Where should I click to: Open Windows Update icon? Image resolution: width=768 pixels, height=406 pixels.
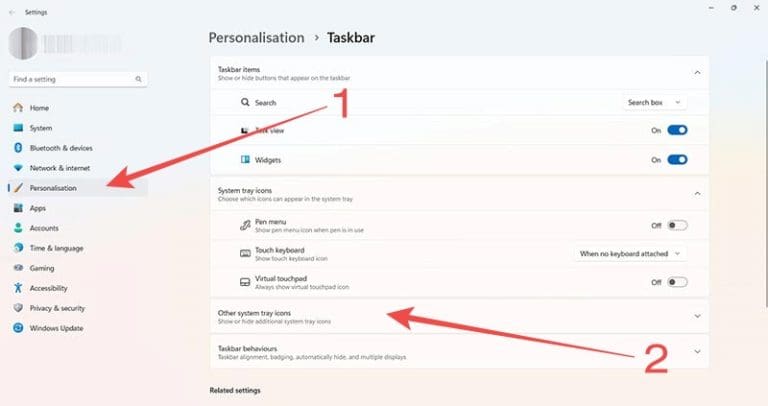pyautogui.click(x=17, y=328)
